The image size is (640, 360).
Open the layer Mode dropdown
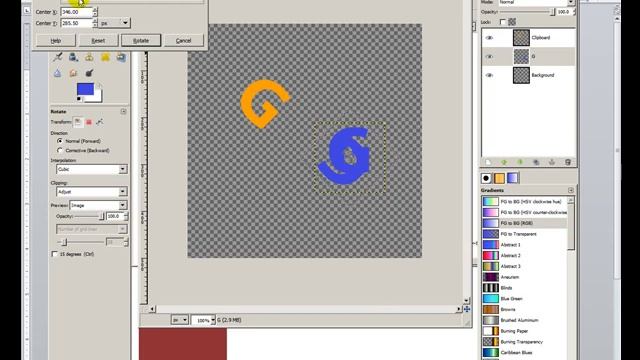tap(537, 2)
